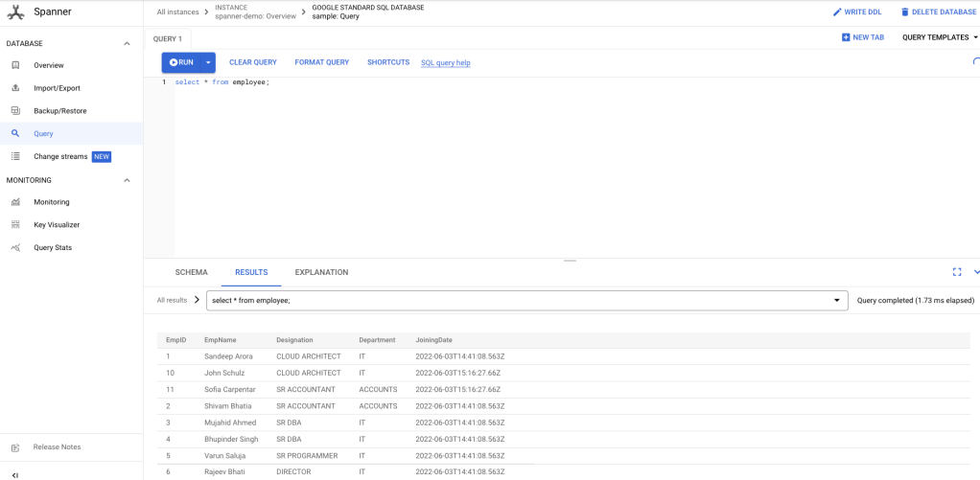Open Query Stats icon in sidebar
980x480 pixels.
tap(15, 248)
